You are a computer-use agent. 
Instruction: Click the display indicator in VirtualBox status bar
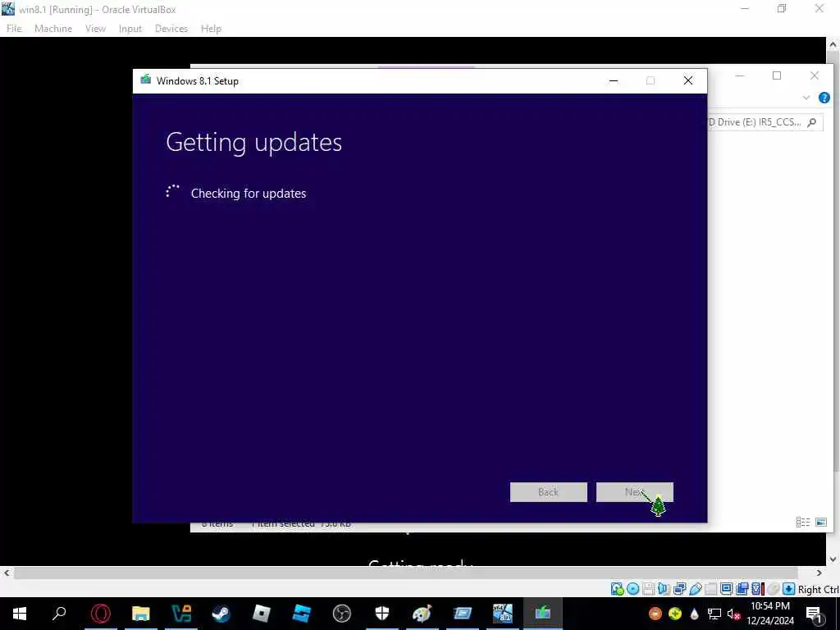[x=727, y=589]
